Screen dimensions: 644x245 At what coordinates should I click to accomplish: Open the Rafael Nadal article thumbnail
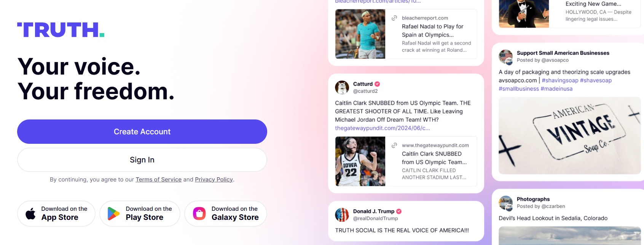point(360,34)
